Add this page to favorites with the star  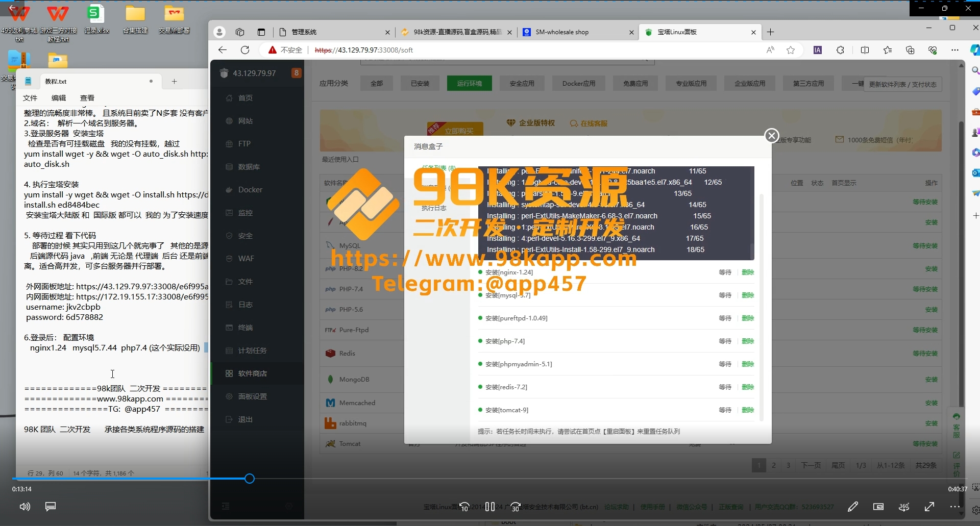coord(791,50)
